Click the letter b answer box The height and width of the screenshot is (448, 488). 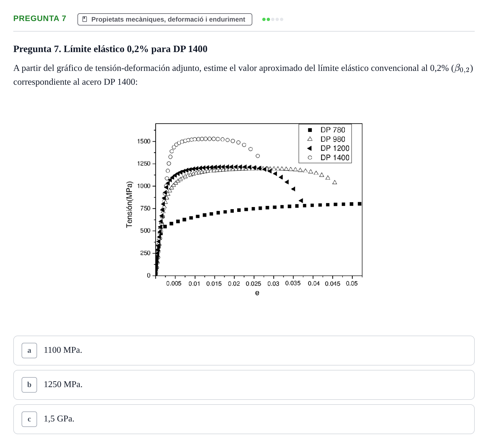pos(29,385)
